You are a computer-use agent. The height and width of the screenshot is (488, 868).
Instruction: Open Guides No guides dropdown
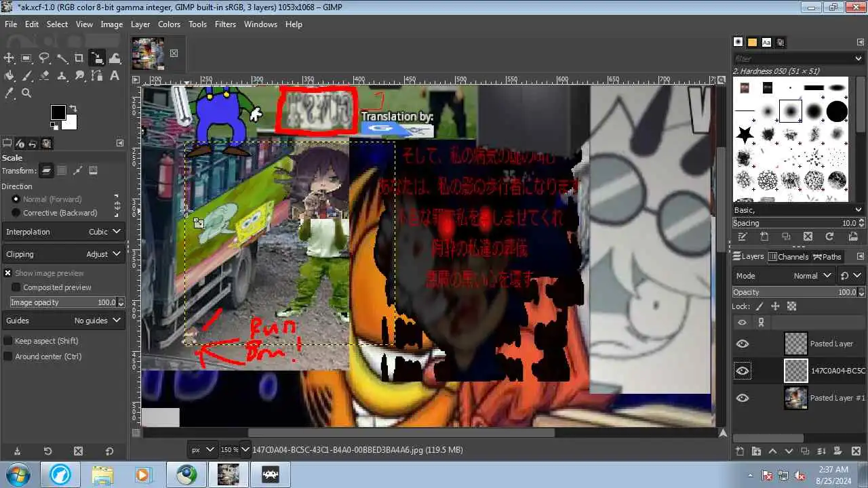coord(63,321)
